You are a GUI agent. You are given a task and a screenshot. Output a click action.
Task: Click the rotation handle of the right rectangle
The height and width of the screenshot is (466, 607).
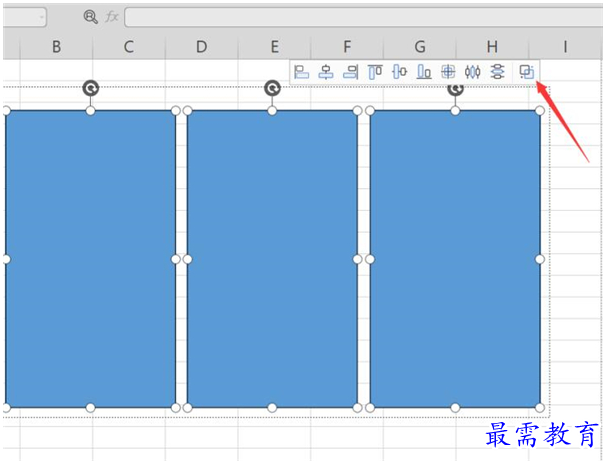(x=455, y=89)
